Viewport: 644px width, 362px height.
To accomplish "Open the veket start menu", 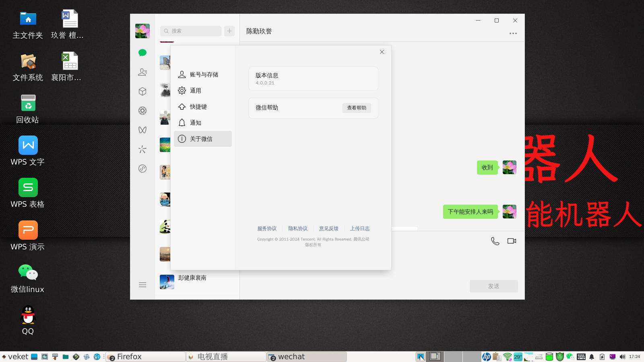I will pos(15,357).
